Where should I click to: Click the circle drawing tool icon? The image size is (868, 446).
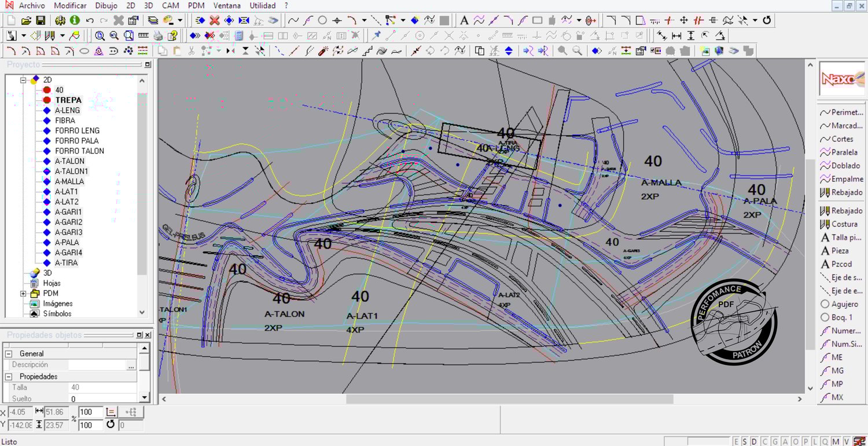click(322, 20)
